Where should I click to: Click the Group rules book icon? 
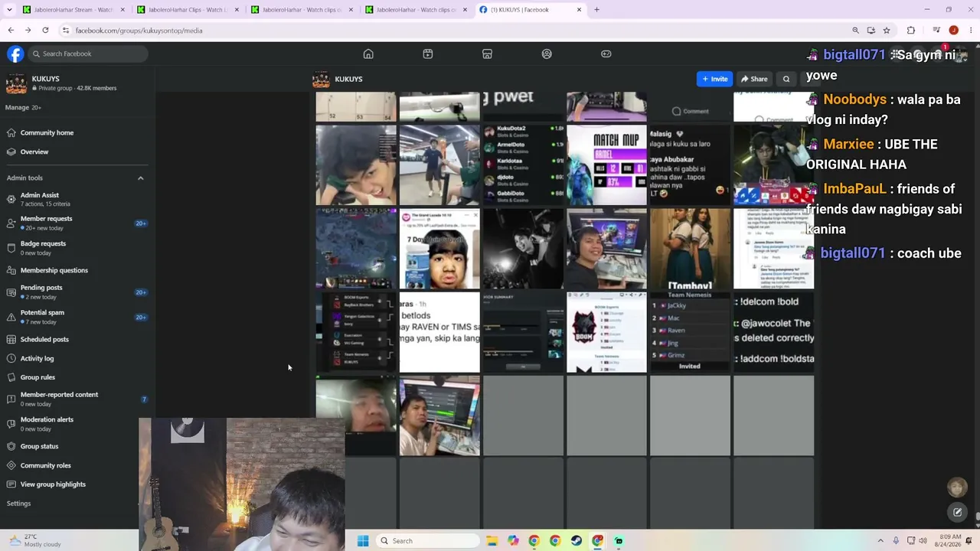11,377
